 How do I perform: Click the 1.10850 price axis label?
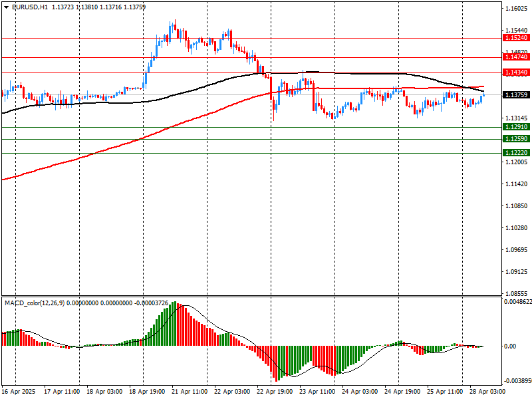coord(517,206)
